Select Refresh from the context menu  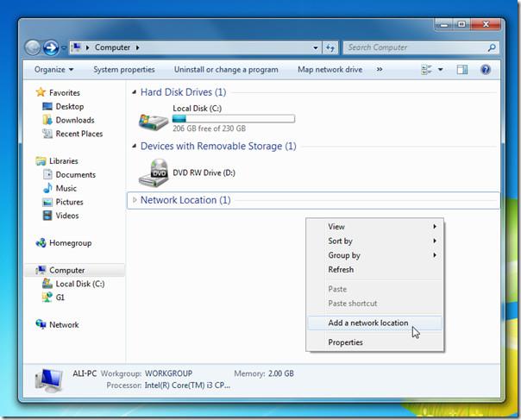[x=341, y=269]
